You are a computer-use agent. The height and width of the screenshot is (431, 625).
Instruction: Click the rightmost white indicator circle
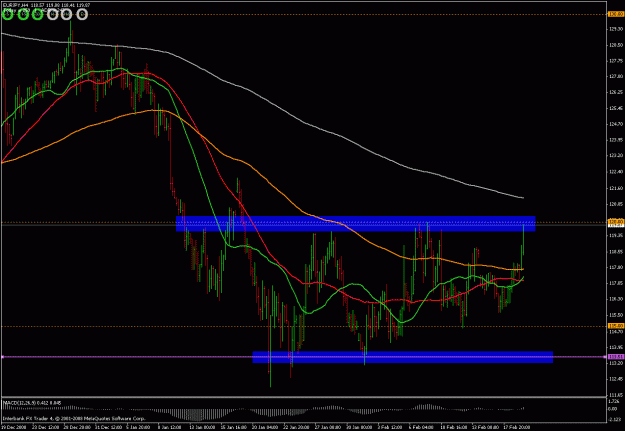click(82, 15)
